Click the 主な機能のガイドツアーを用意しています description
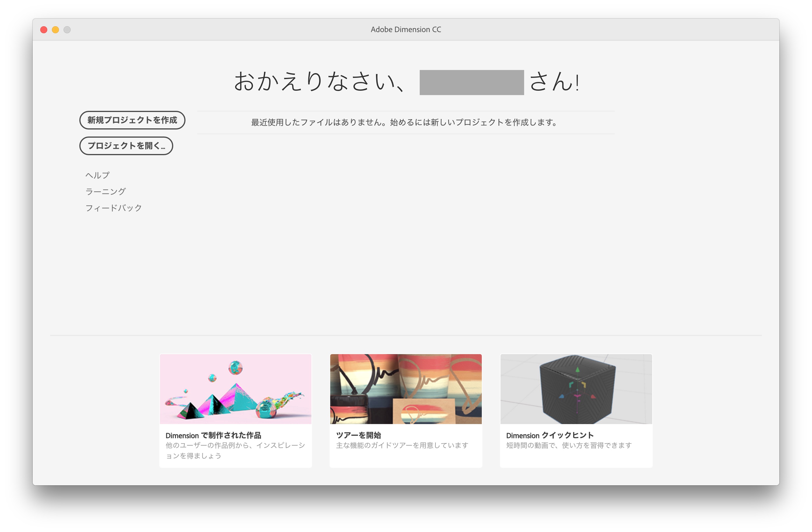812x532 pixels. pos(402,445)
